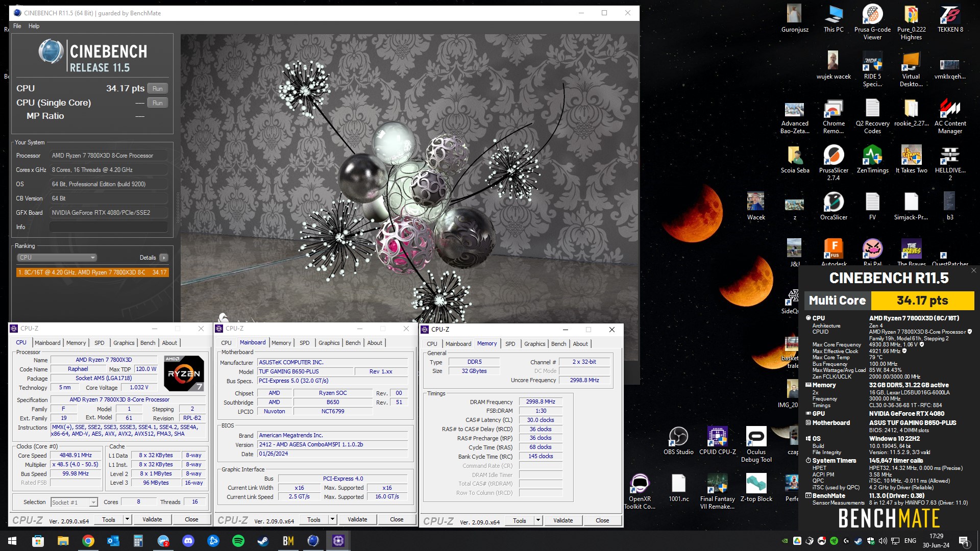Open Virtual Desktop shortcut icon
Viewport: 980px width, 551px height.
coord(911,69)
